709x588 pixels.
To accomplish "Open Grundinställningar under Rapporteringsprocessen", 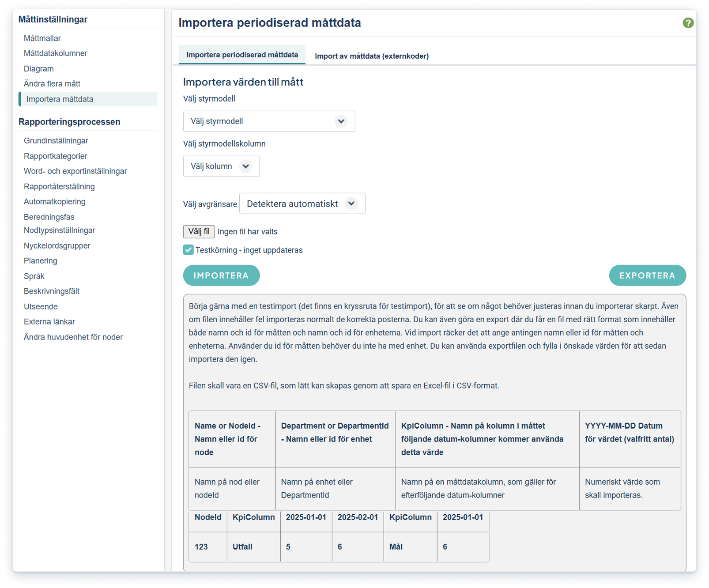I will pos(56,141).
